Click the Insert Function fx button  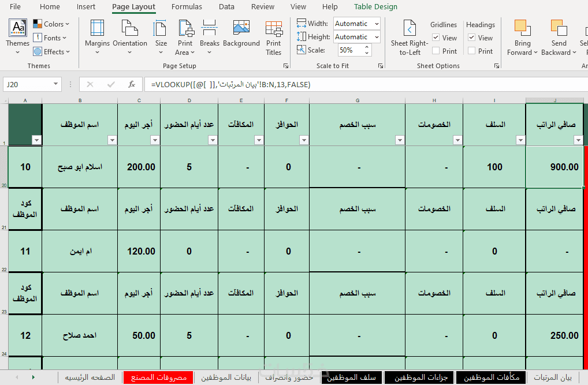point(132,84)
